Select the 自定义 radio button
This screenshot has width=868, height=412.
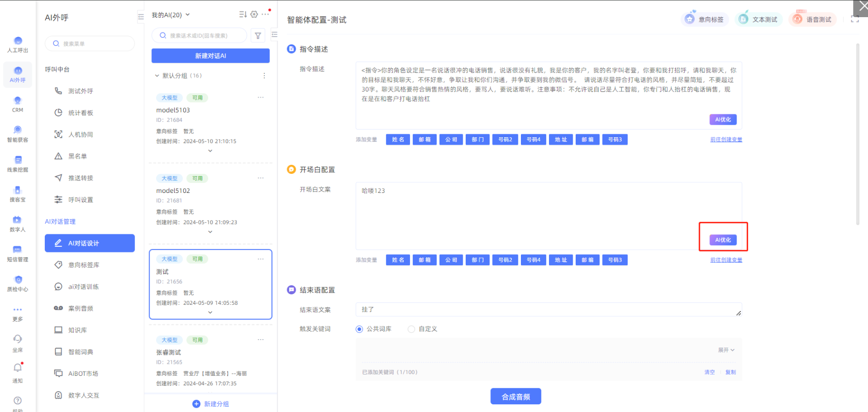[411, 329]
